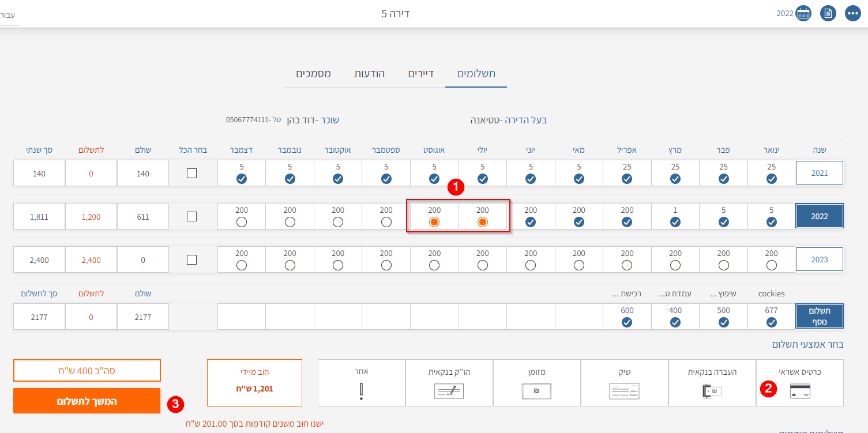Click the תשלום נוסף additional payment button
This screenshot has height=433, width=868.
pos(819,317)
